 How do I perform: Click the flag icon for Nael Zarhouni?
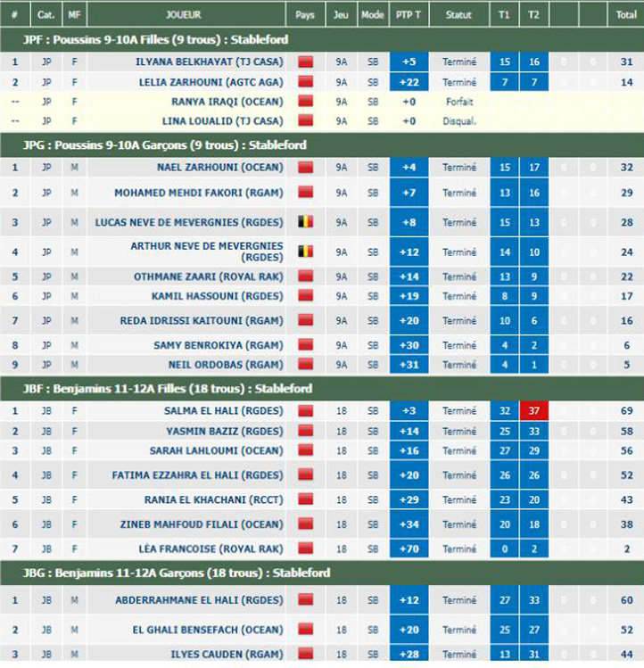[x=305, y=168]
